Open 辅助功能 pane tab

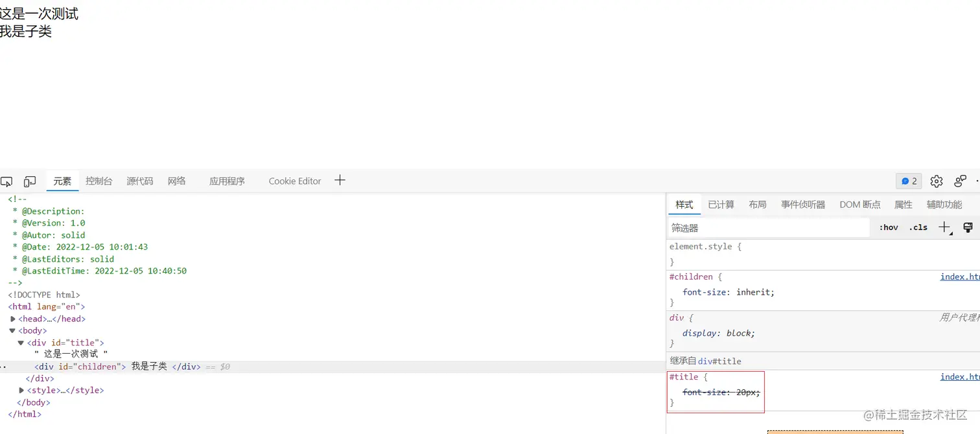click(x=944, y=205)
